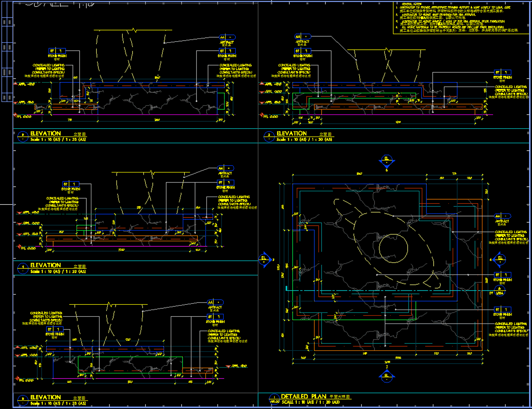Select the EL marker right of the plan

pyautogui.click(x=500, y=259)
